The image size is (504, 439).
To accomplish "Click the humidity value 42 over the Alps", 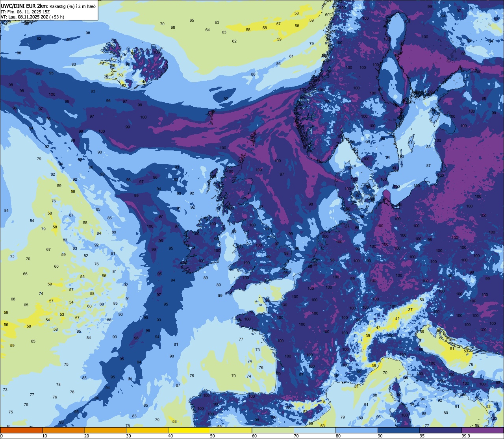I will click(397, 319).
